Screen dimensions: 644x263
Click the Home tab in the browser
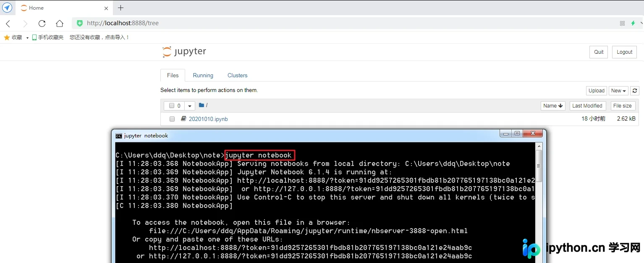tap(64, 8)
